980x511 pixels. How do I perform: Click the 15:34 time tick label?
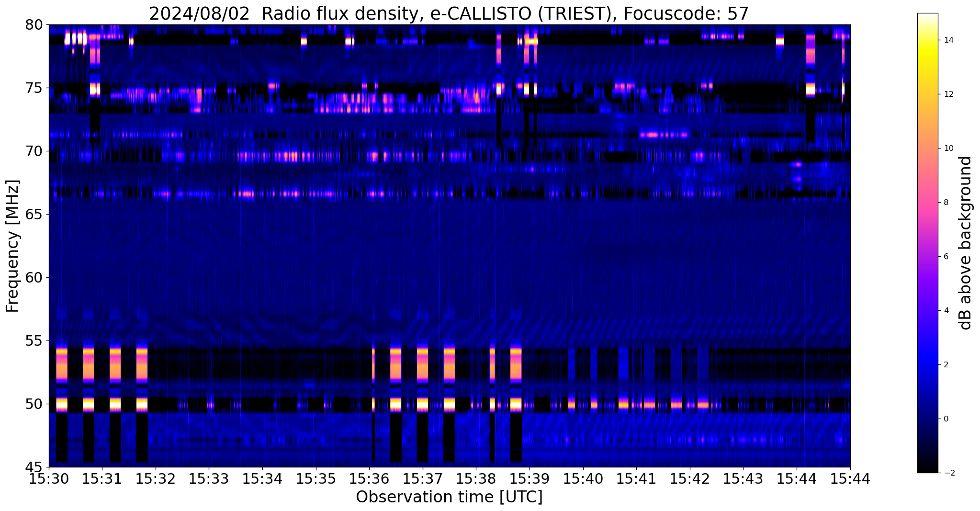(x=262, y=478)
